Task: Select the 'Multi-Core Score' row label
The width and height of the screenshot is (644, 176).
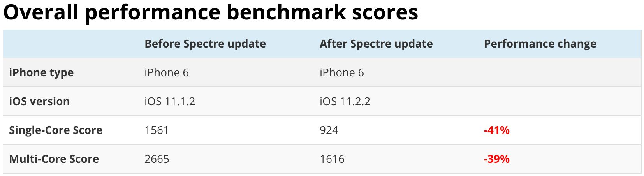Action: 54,159
